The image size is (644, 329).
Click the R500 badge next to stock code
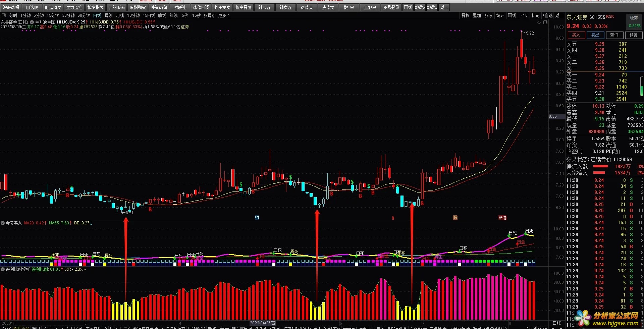pos(610,16)
